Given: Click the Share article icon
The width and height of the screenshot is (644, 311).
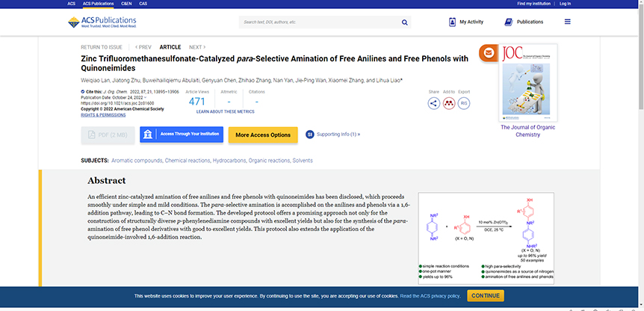Looking at the screenshot, I should (433, 103).
